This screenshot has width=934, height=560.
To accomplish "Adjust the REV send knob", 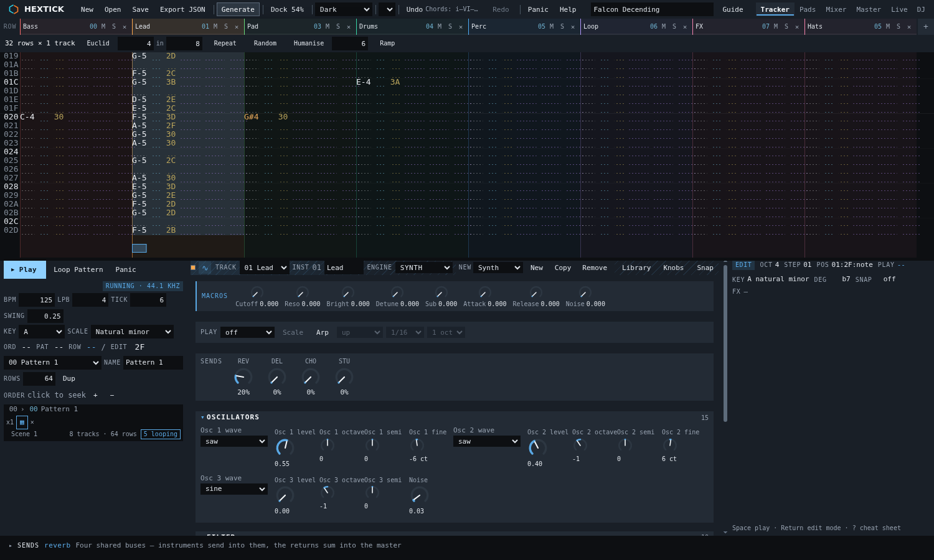I will 243,377.
